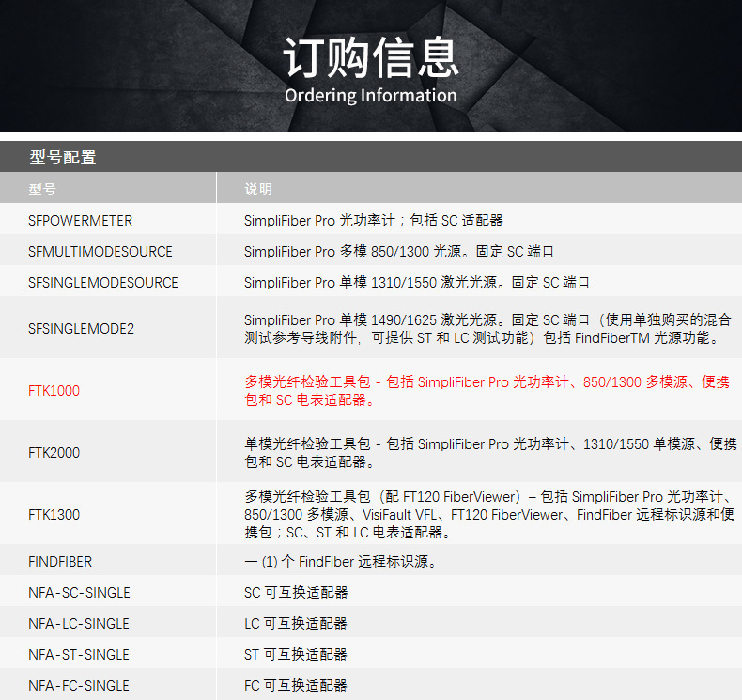Click the SC 可互换适配器 description
The height and width of the screenshot is (700, 742).
tap(296, 593)
